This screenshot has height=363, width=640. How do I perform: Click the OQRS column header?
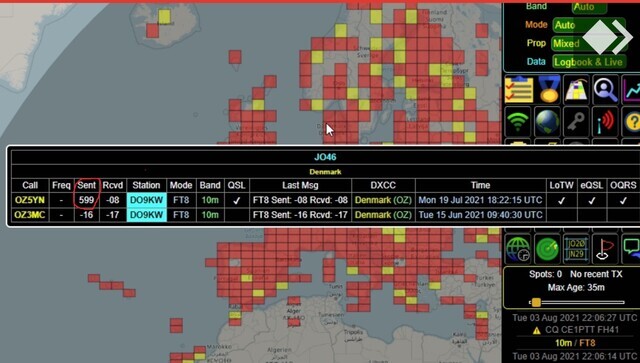[623, 185]
